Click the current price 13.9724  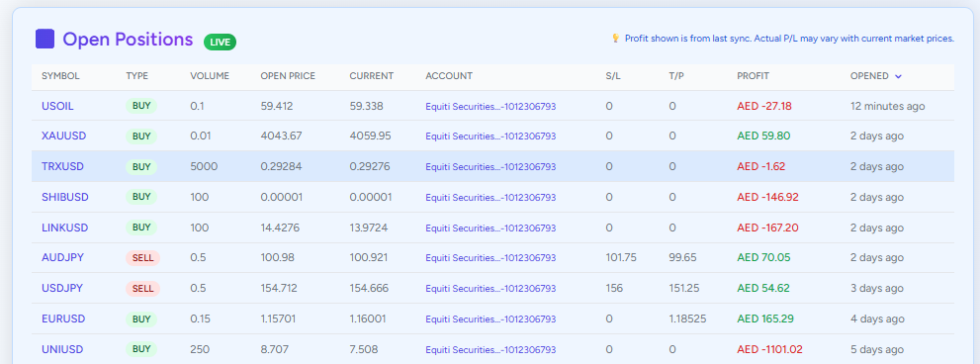point(369,227)
